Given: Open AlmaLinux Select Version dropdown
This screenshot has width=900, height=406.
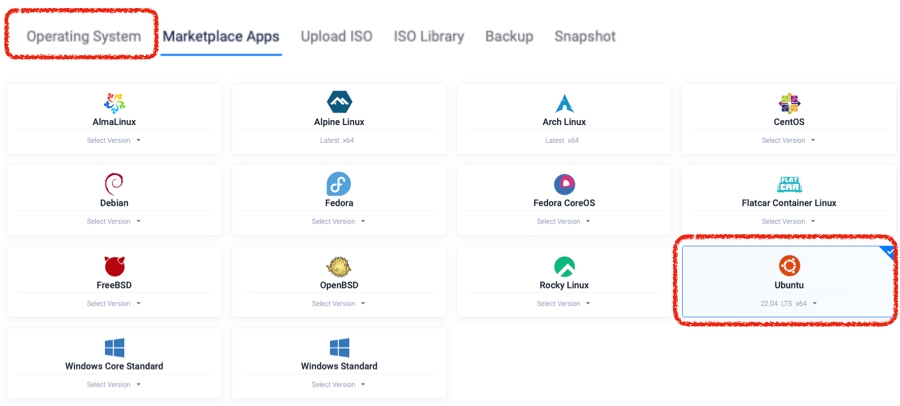Looking at the screenshot, I should tap(114, 140).
